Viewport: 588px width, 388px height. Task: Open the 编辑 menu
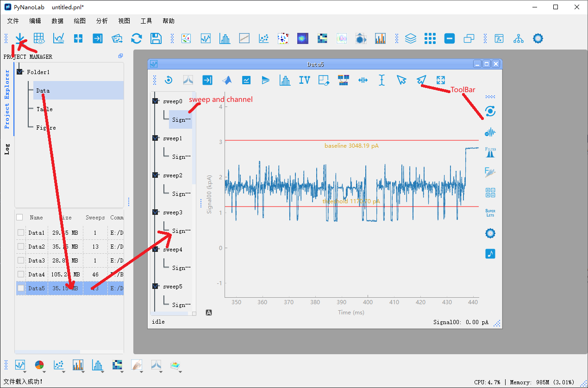(x=35, y=21)
